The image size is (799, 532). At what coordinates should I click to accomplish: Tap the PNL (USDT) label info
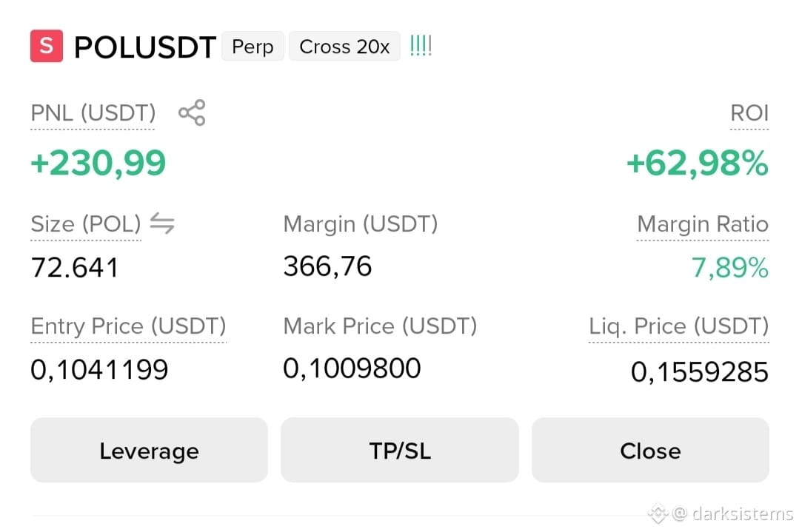click(x=93, y=113)
